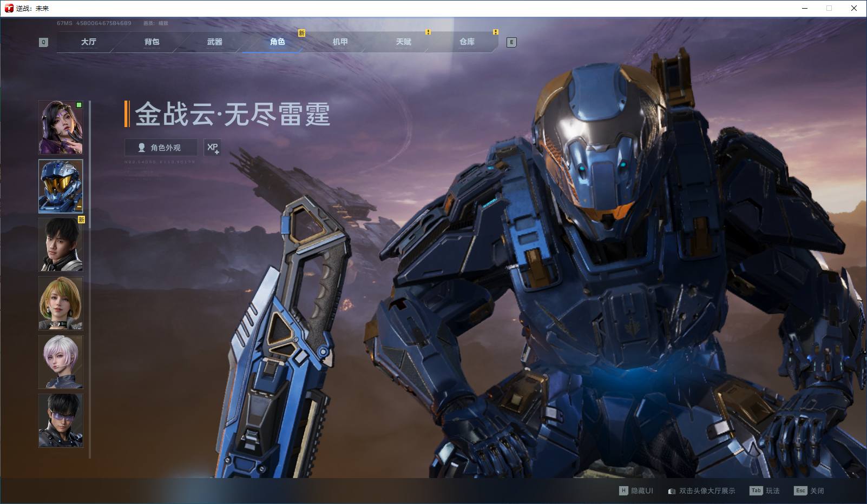Select the blue armored helmet character portrait

point(61,186)
